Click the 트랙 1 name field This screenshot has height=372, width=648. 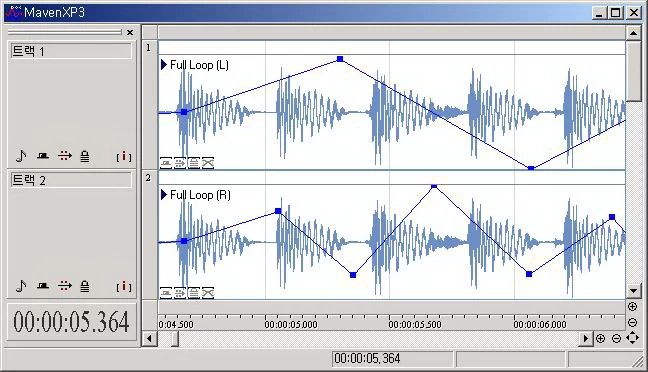pyautogui.click(x=71, y=51)
